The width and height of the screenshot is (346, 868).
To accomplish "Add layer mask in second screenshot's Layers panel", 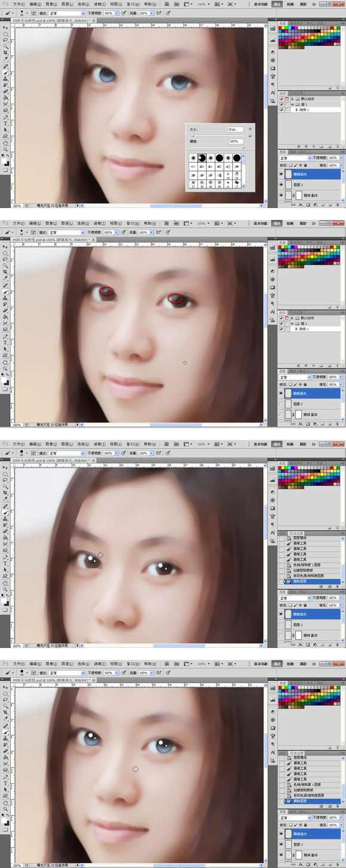I will [308, 424].
